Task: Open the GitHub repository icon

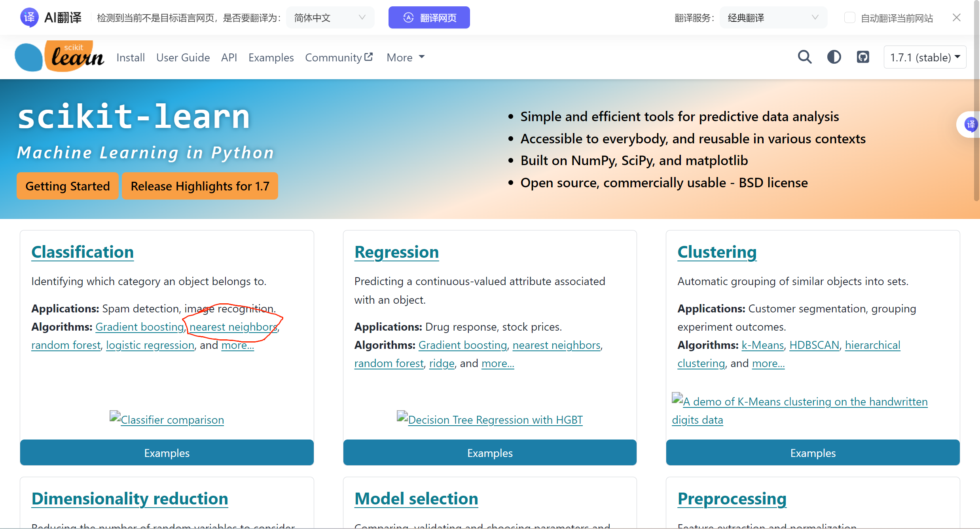Action: [862, 57]
